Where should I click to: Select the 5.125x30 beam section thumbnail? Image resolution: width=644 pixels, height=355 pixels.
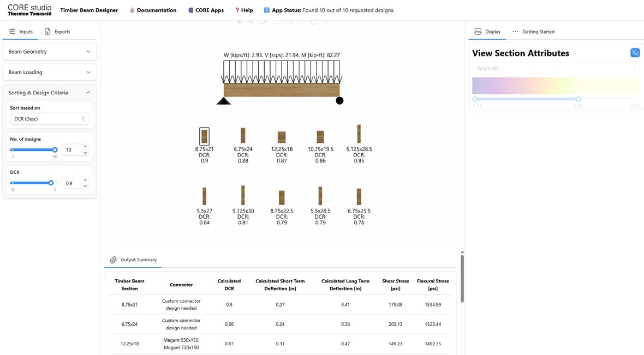click(x=243, y=195)
